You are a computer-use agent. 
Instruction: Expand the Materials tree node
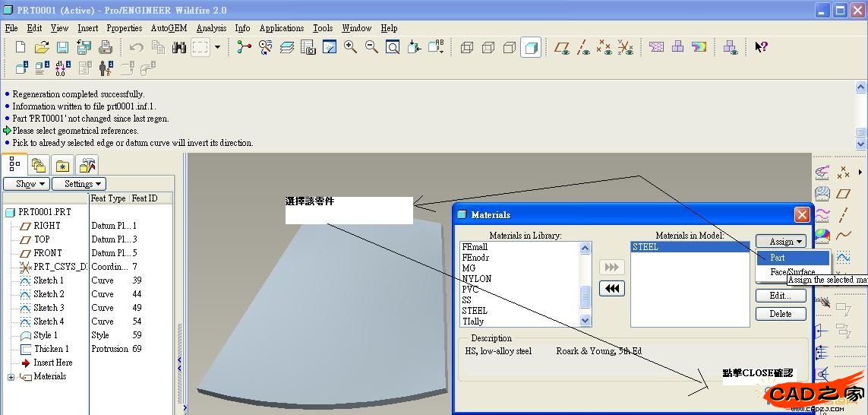point(11,377)
